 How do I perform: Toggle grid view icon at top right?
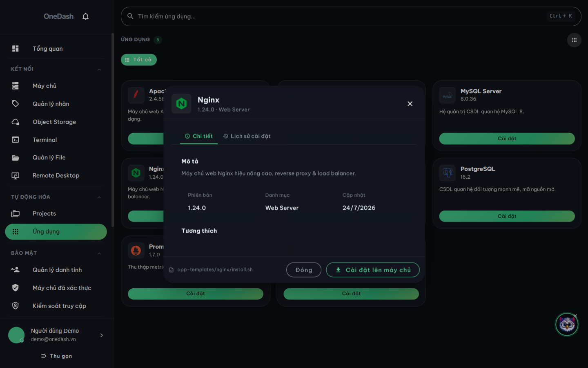click(x=574, y=40)
